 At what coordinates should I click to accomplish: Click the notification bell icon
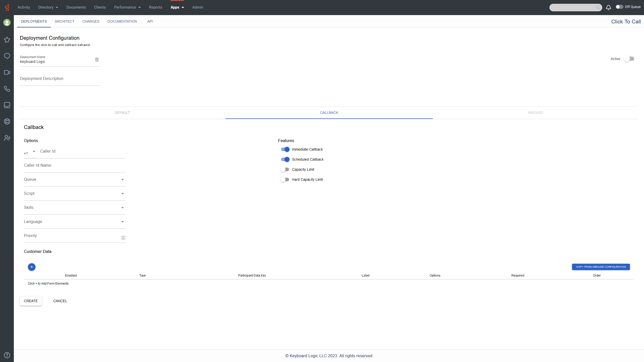608,7
